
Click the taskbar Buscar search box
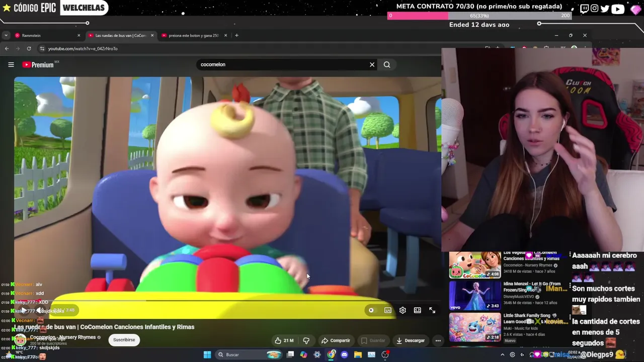[249, 354]
